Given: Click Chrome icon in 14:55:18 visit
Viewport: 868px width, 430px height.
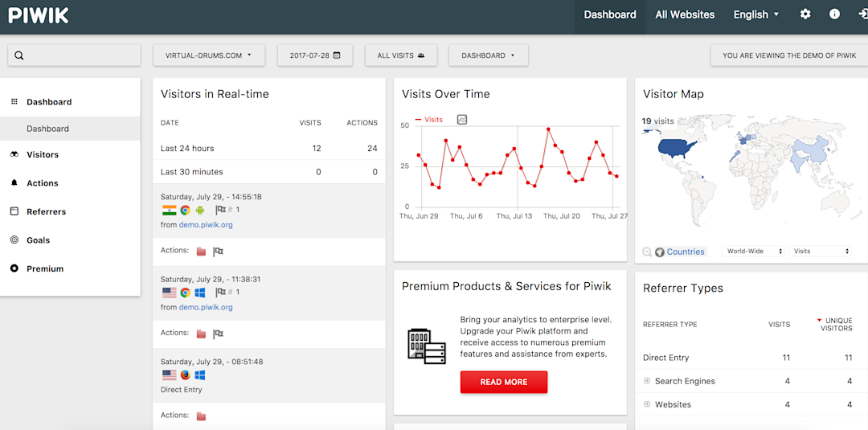Looking at the screenshot, I should [186, 210].
